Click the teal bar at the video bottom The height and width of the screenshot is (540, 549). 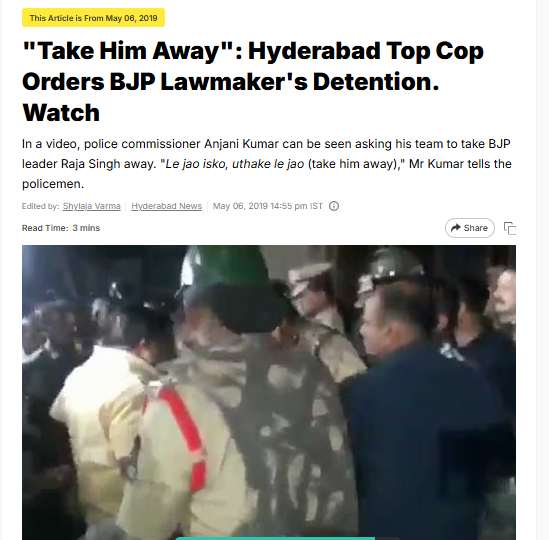pos(275,538)
